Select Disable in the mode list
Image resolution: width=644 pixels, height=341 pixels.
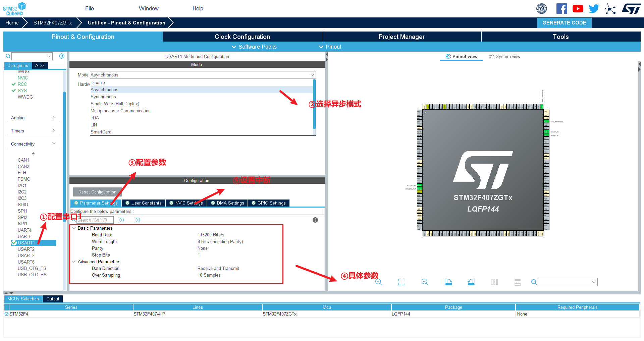pos(201,82)
